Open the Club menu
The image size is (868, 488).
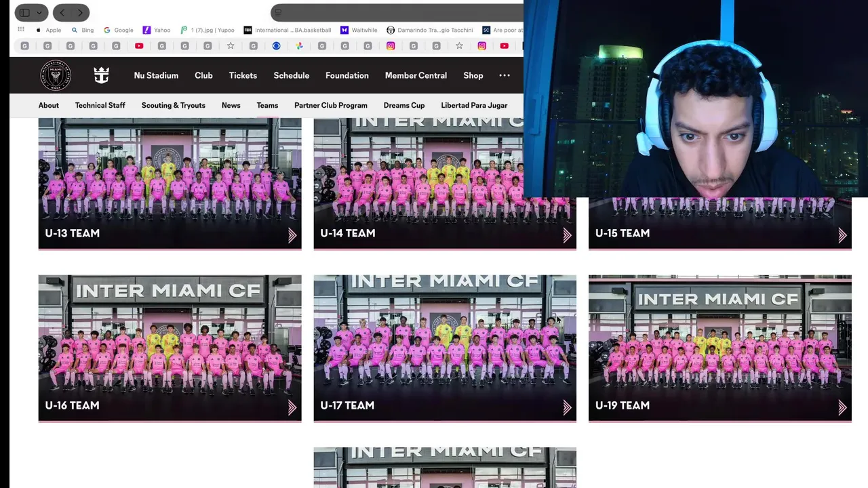coord(203,75)
